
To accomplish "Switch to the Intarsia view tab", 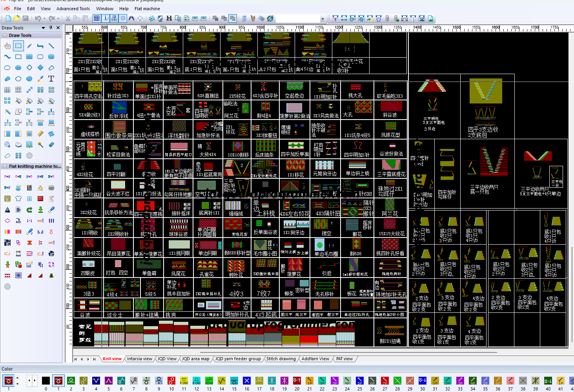I will click(x=139, y=359).
